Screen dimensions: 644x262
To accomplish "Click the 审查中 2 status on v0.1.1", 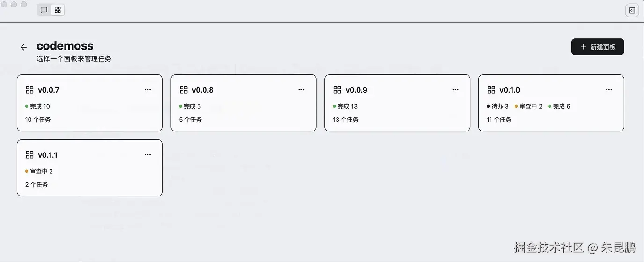I will tap(39, 172).
